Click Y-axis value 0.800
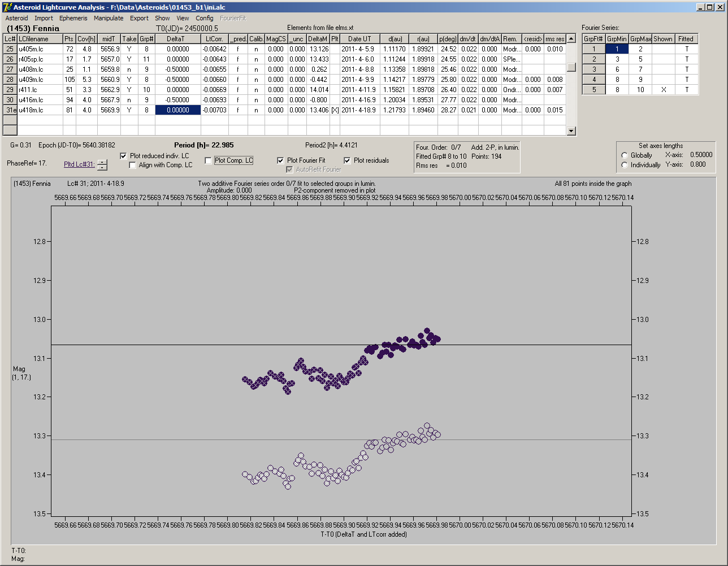The width and height of the screenshot is (728, 566). tap(697, 164)
